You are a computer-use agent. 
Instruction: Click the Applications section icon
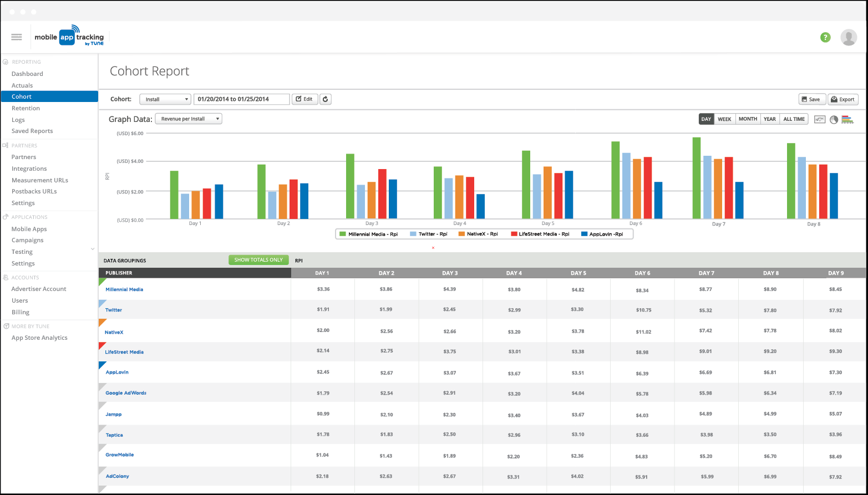click(6, 217)
